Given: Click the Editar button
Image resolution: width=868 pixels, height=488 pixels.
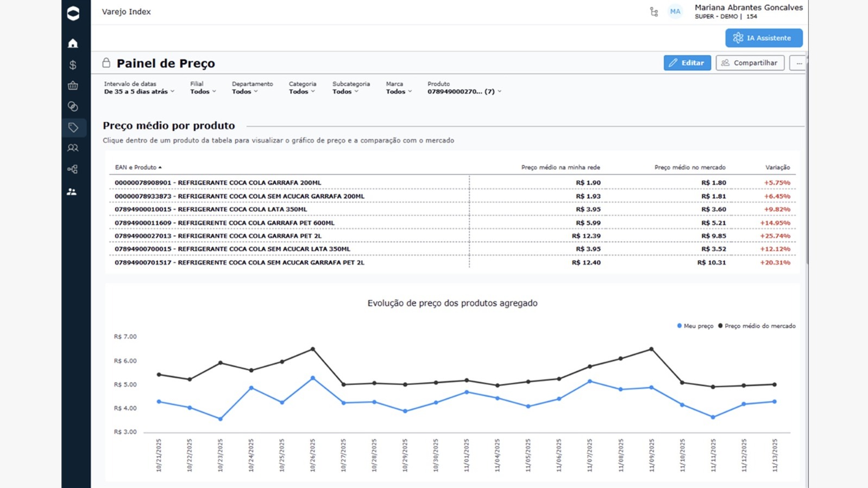Looking at the screenshot, I should (687, 63).
